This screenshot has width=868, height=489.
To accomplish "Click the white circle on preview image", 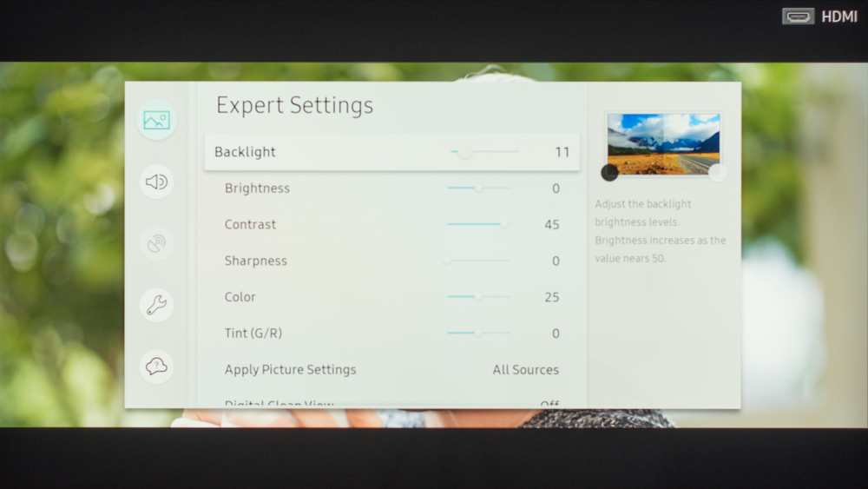I will 717,173.
